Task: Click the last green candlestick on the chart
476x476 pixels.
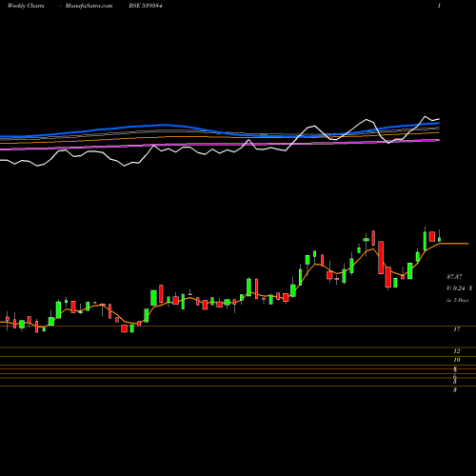Action: click(x=440, y=239)
